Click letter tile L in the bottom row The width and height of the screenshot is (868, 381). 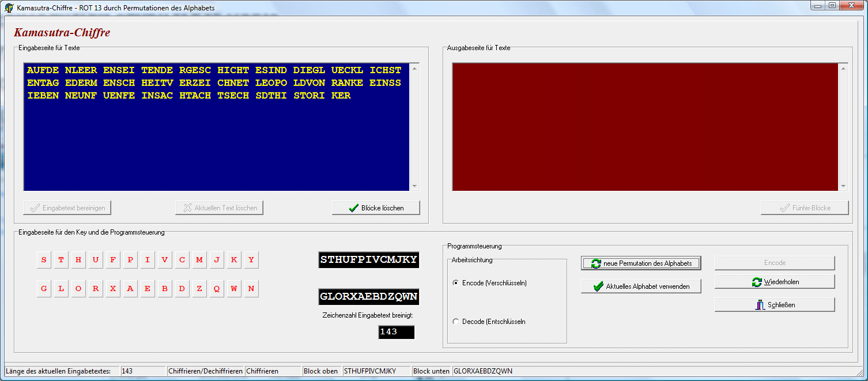pyautogui.click(x=61, y=289)
